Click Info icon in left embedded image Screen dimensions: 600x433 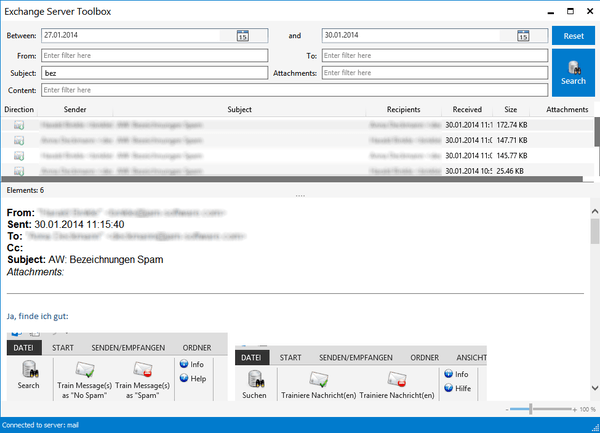(x=184, y=364)
